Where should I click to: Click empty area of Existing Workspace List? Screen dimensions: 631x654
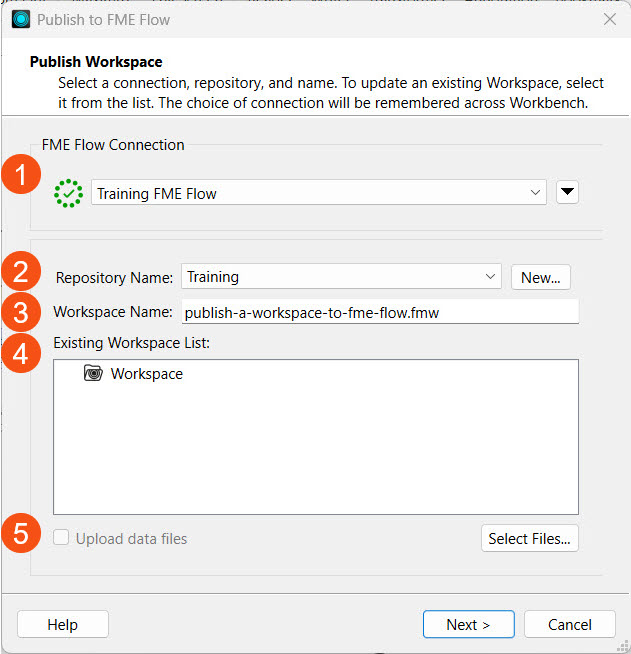[x=315, y=450]
